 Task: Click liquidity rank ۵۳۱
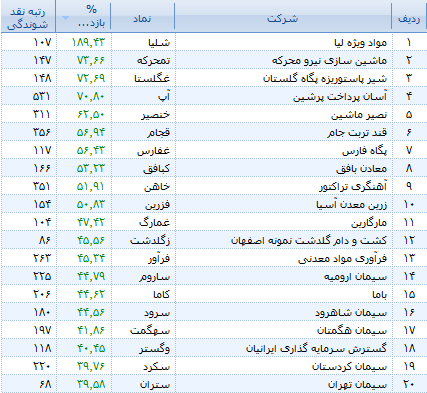click(x=42, y=96)
